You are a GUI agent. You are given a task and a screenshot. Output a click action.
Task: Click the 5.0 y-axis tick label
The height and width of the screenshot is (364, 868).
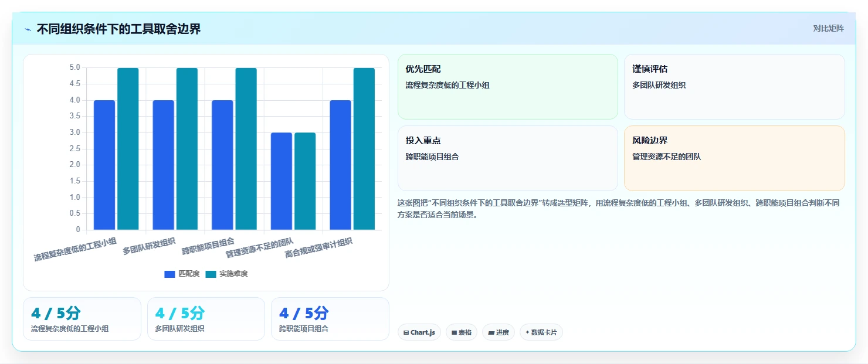[74, 67]
